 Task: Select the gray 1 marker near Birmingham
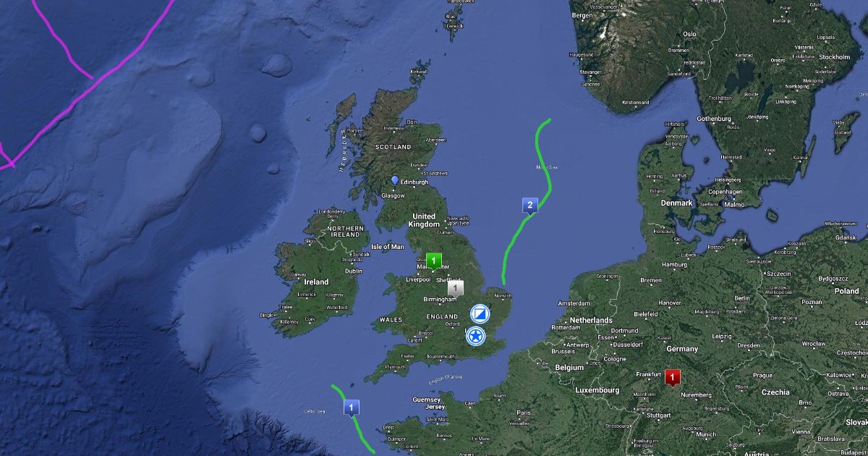(455, 289)
